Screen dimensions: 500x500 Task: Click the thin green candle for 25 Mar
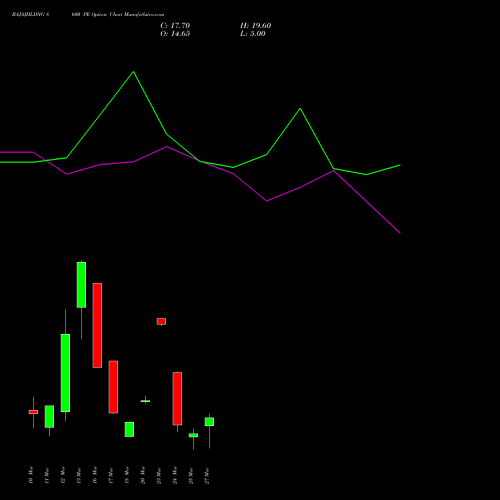[x=193, y=435]
